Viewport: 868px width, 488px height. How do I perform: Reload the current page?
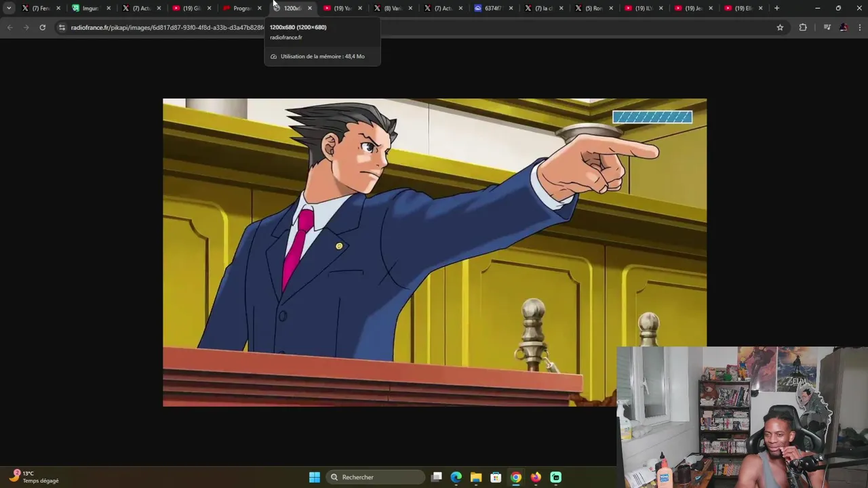click(x=42, y=27)
